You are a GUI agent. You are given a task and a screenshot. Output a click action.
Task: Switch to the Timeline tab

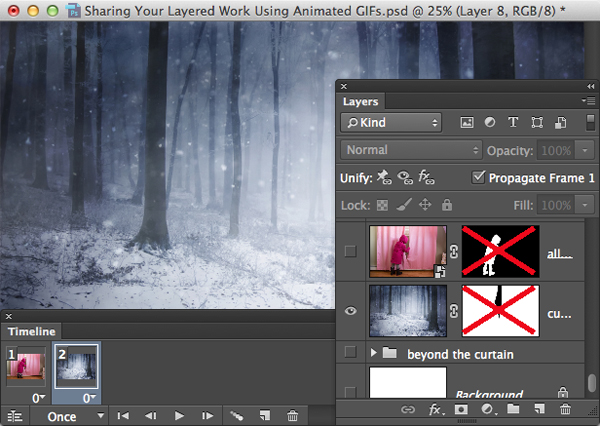[x=29, y=331]
